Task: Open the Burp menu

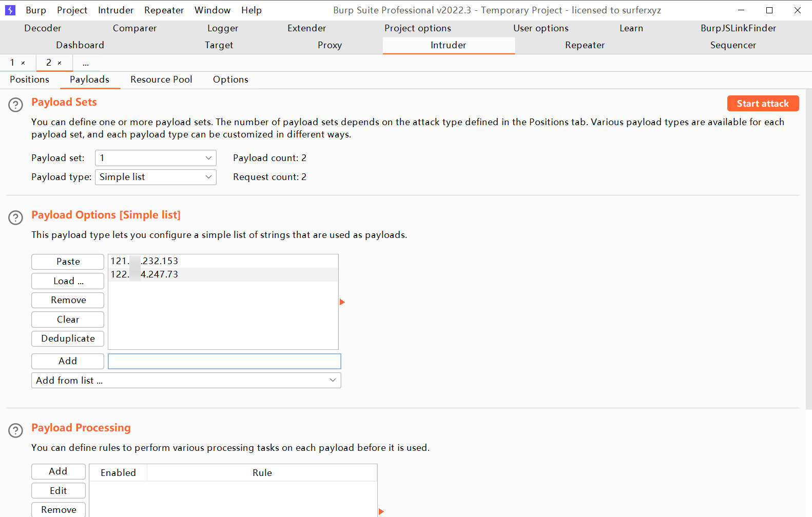Action: point(36,10)
